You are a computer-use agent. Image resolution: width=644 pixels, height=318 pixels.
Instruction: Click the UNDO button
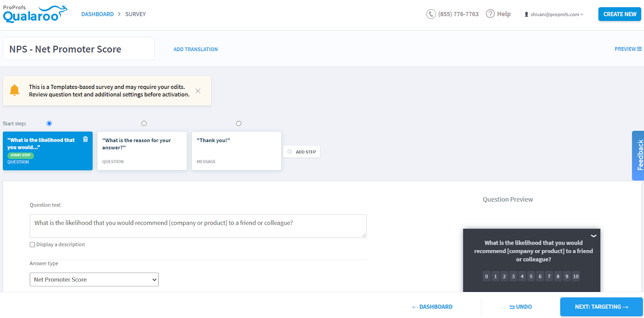coord(521,307)
